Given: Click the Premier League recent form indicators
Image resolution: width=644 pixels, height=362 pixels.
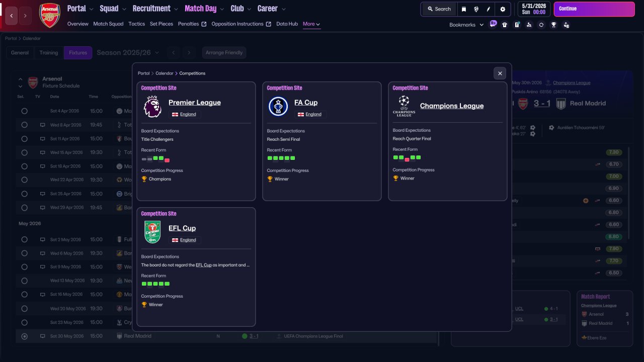Looking at the screenshot, I should point(155,159).
